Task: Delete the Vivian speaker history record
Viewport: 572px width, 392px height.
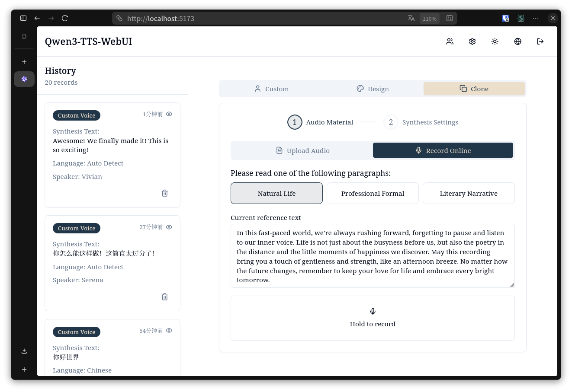Action: (164, 193)
